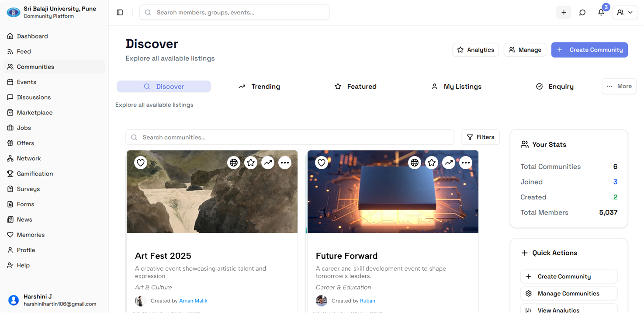Click the Create Community button in header

point(589,50)
